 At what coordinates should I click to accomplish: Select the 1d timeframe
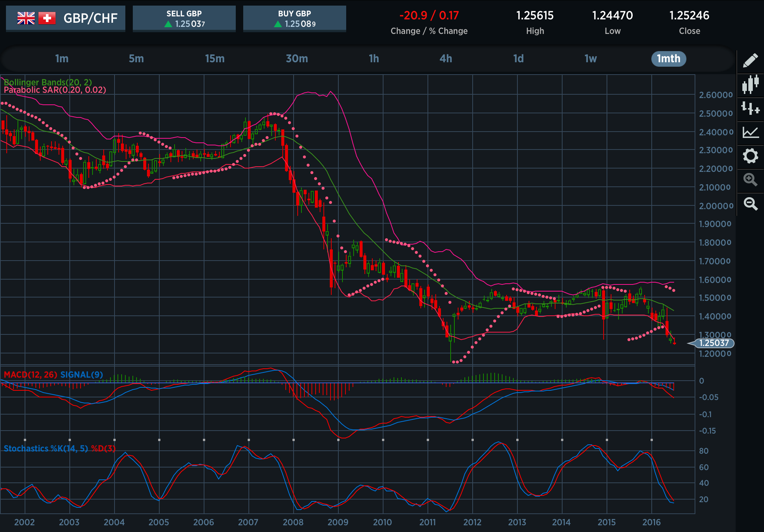519,59
